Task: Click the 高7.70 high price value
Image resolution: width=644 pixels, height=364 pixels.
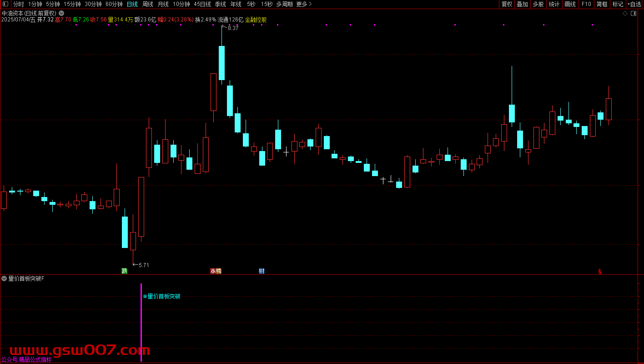Action: click(x=63, y=20)
